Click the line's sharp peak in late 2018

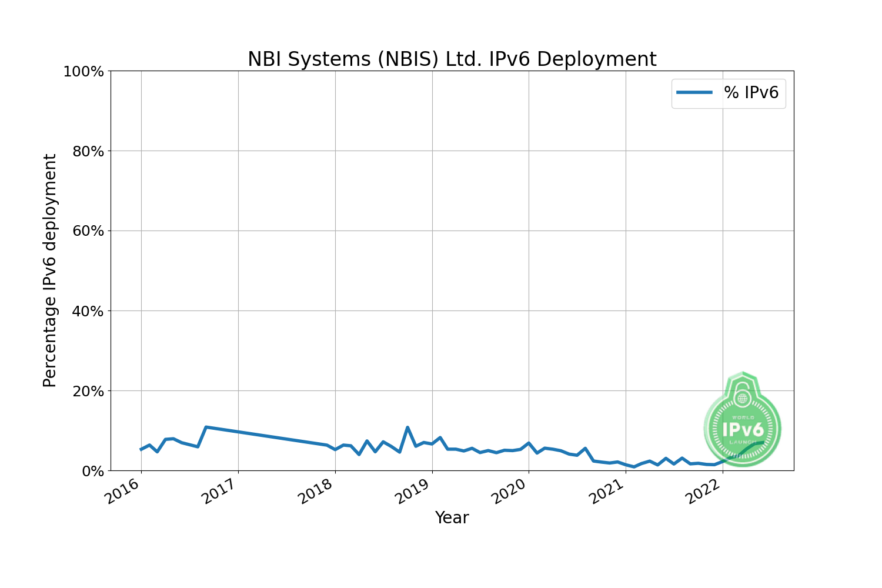click(x=407, y=427)
